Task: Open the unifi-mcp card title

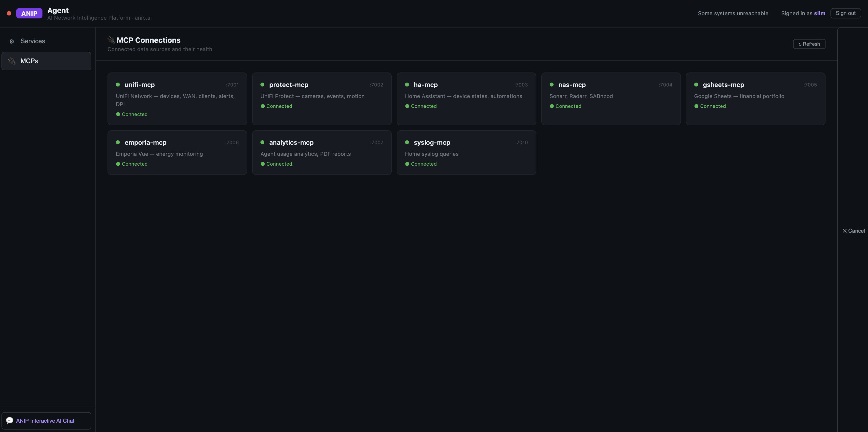Action: click(139, 85)
